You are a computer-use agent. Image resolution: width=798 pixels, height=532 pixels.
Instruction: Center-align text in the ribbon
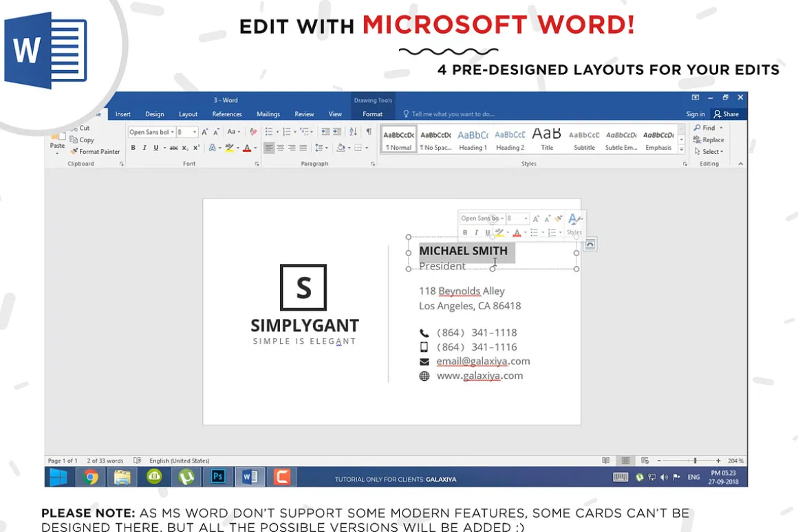[x=281, y=148]
